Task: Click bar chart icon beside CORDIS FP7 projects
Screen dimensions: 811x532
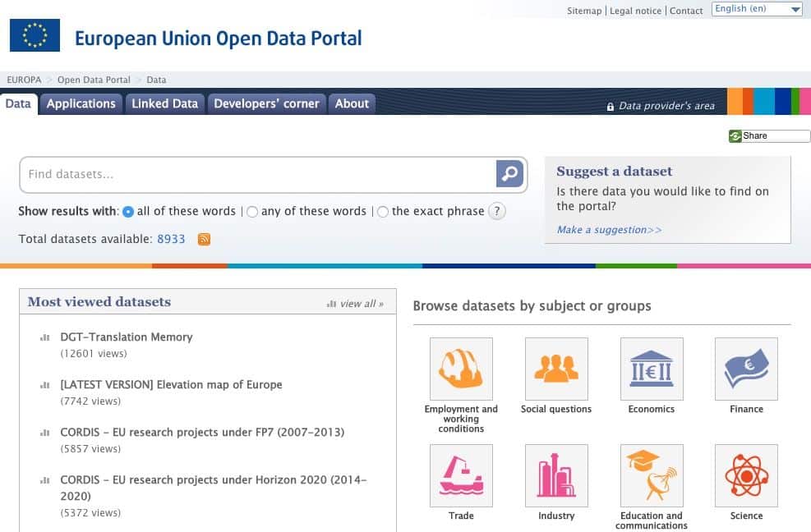Action: point(45,433)
